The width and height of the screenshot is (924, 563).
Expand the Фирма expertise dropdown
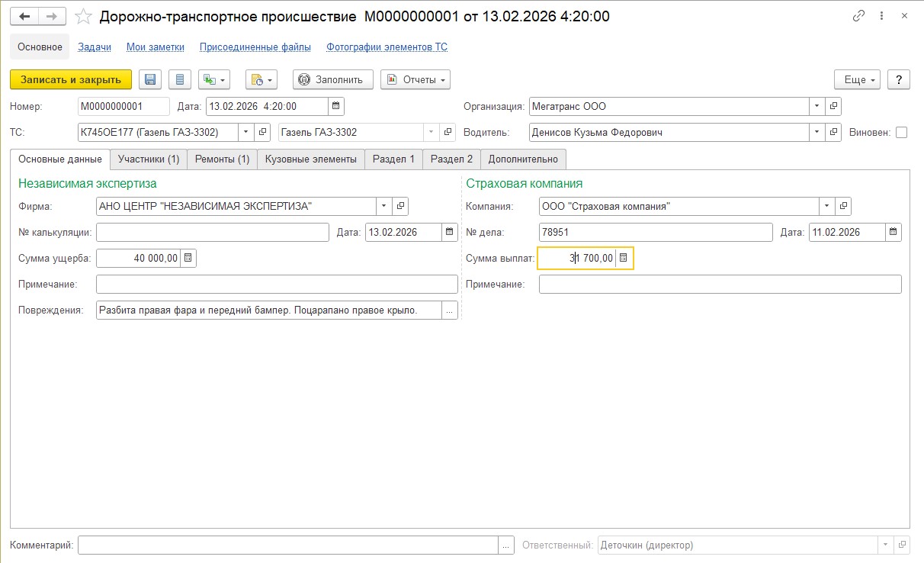pyautogui.click(x=384, y=206)
